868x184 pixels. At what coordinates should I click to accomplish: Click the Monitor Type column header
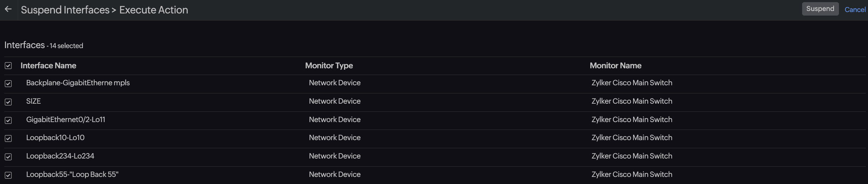(329, 66)
